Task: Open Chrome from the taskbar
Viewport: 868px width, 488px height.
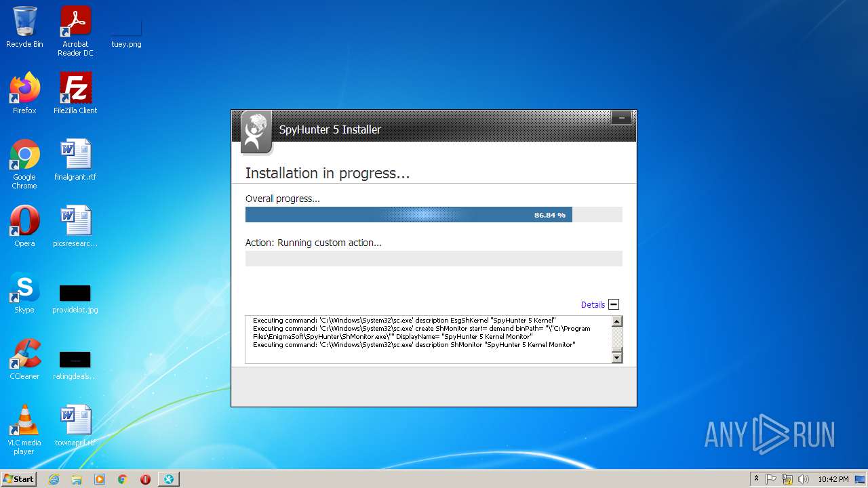Action: [123, 479]
